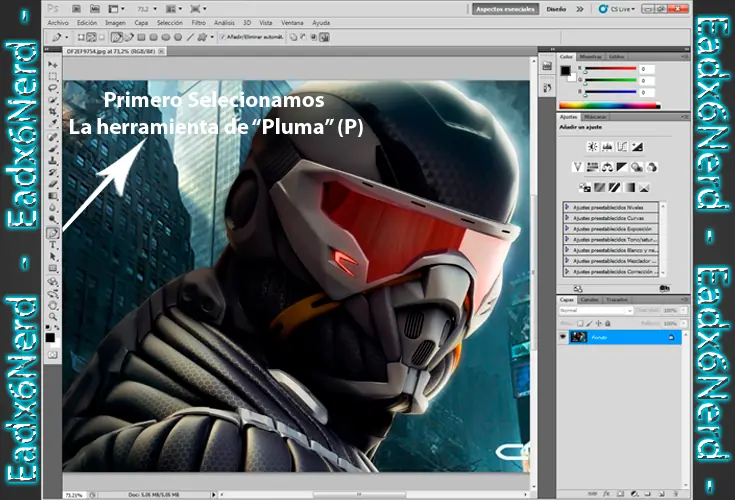Select the Horizontal Type tool
735x500 pixels.
[52, 245]
